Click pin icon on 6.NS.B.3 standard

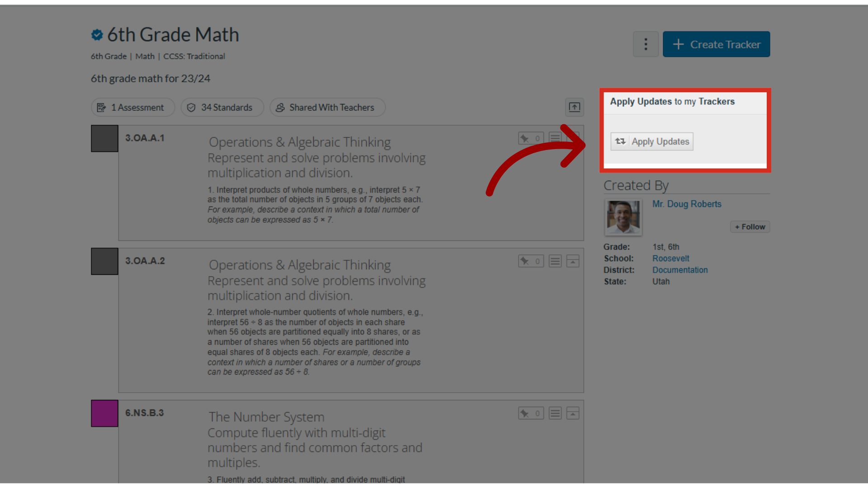click(x=530, y=413)
